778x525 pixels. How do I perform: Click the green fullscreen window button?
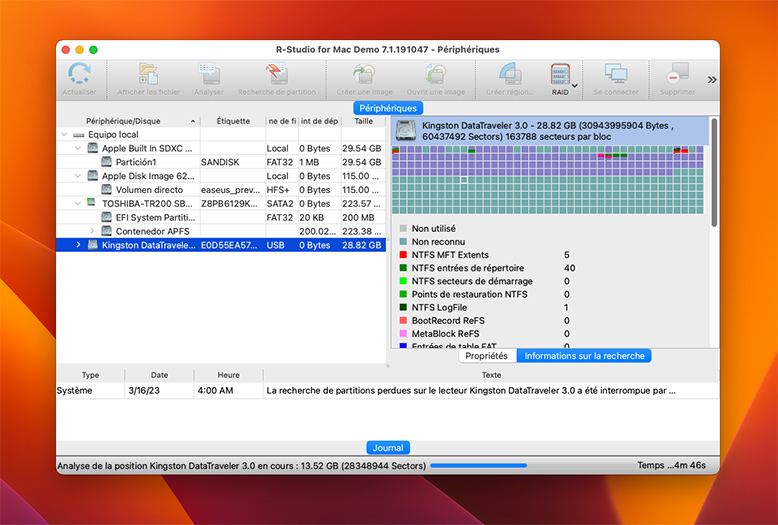[x=93, y=50]
